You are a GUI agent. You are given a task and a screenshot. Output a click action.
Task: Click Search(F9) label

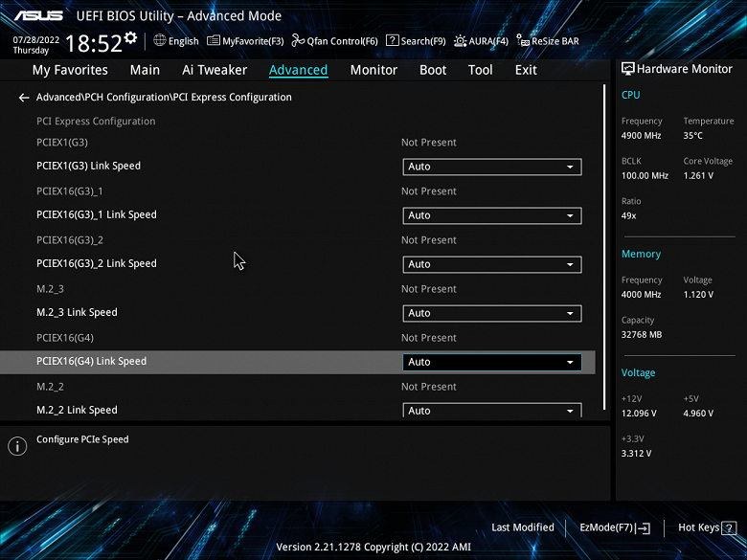click(423, 41)
